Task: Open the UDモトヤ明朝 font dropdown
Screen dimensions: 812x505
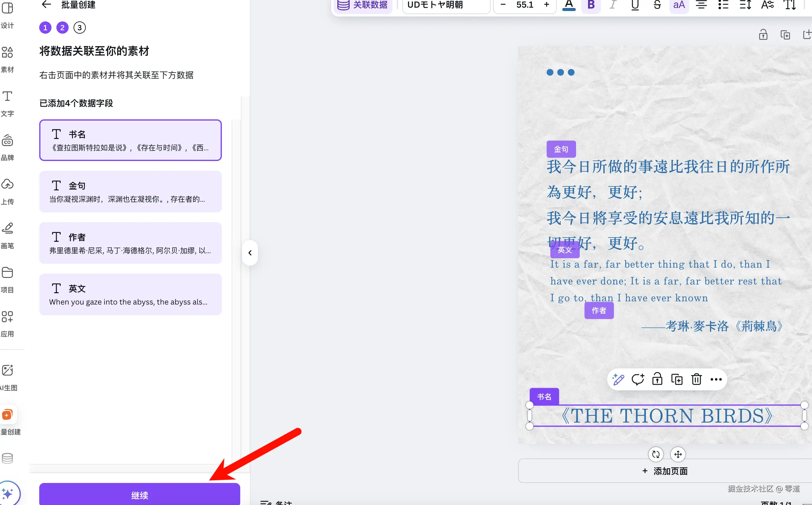Action: coord(446,5)
